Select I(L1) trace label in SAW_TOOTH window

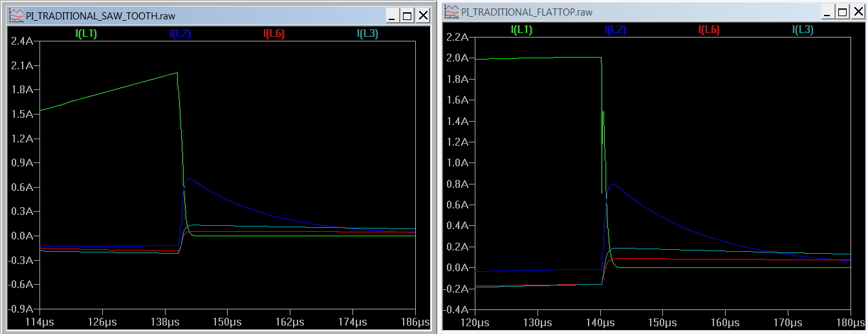click(x=86, y=34)
